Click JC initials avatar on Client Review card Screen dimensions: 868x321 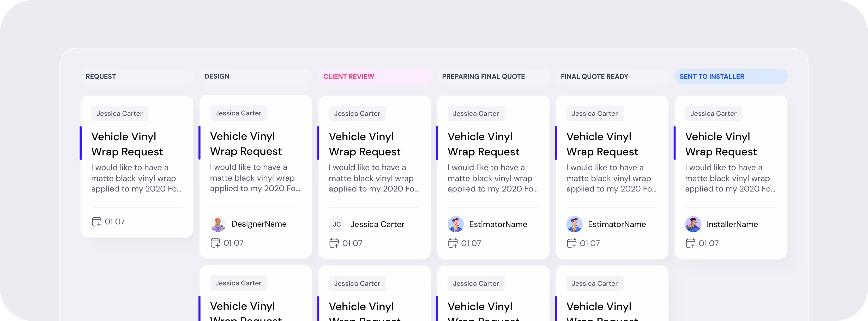pyautogui.click(x=337, y=224)
